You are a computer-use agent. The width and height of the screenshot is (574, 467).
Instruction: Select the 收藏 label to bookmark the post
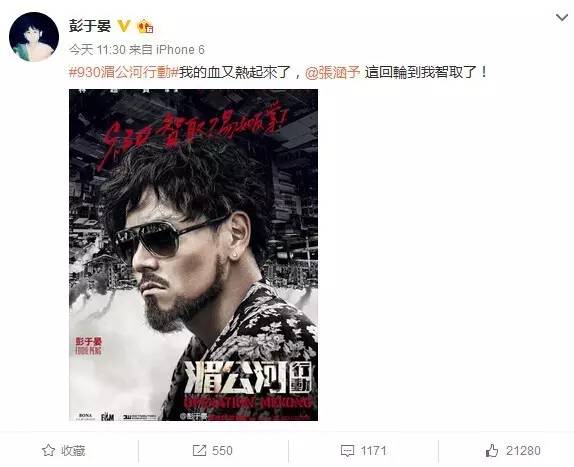pyautogui.click(x=73, y=451)
